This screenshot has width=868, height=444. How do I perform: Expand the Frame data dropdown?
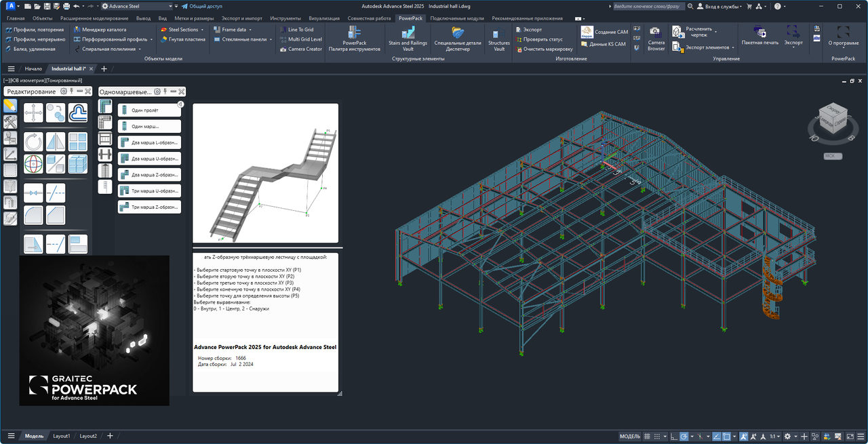click(x=250, y=30)
